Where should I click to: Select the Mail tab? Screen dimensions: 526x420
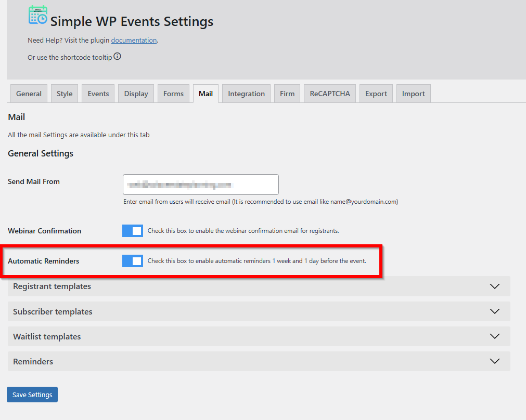(206, 94)
